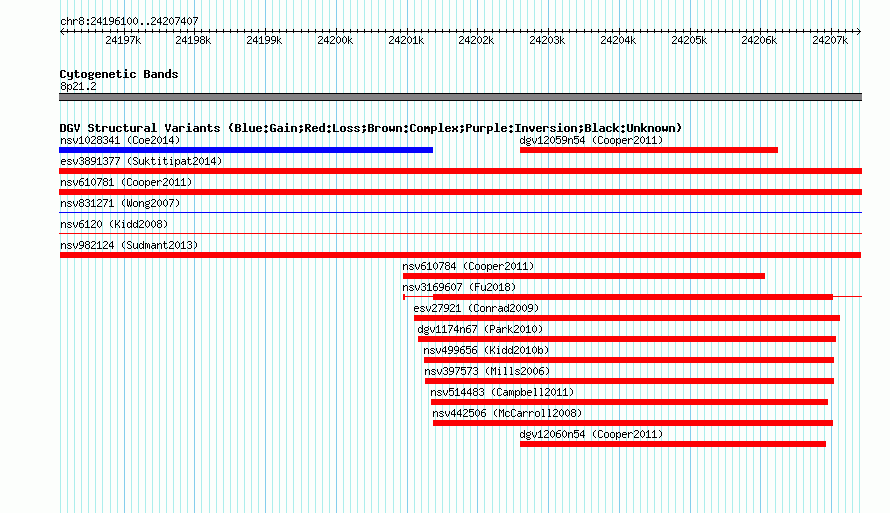This screenshot has height=513, width=890.
Task: Open nsv610781 (Cooper2011) variant label
Action: coord(126,182)
